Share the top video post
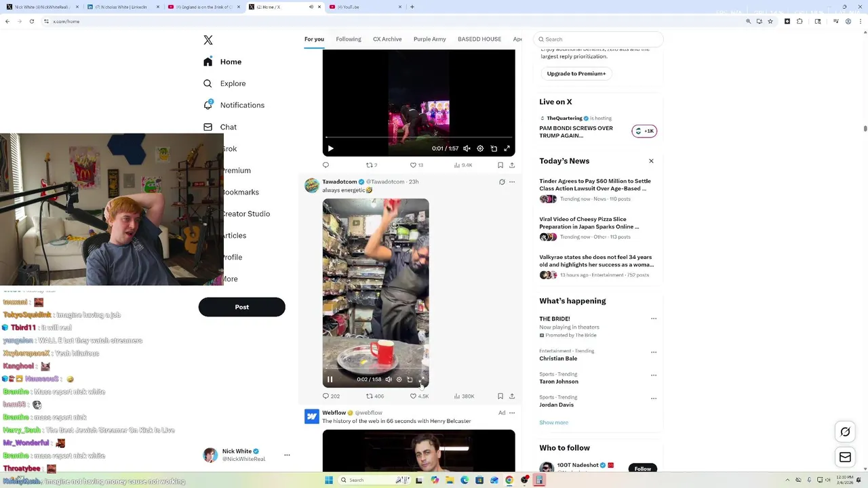The height and width of the screenshot is (488, 868). pyautogui.click(x=512, y=165)
